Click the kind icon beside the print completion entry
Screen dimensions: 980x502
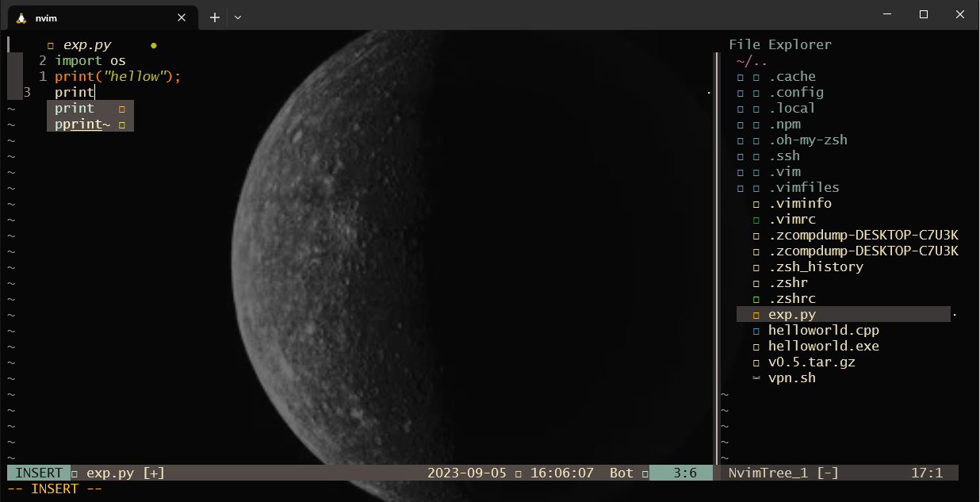coord(121,108)
